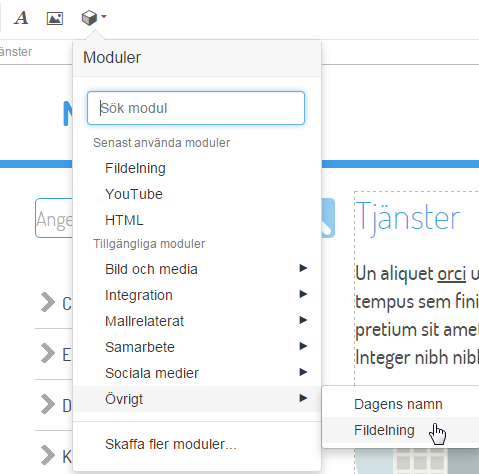The image size is (479, 474).
Task: Click the Ange search input on the page
Action: coord(54,218)
